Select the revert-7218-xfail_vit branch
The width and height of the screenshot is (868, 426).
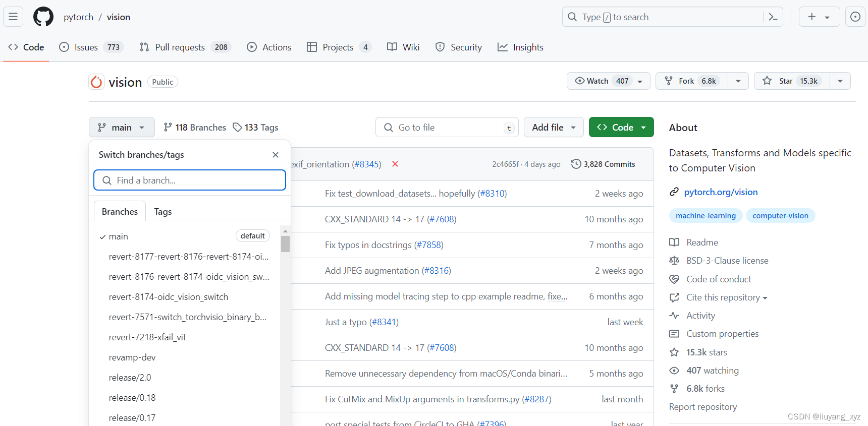(x=147, y=337)
